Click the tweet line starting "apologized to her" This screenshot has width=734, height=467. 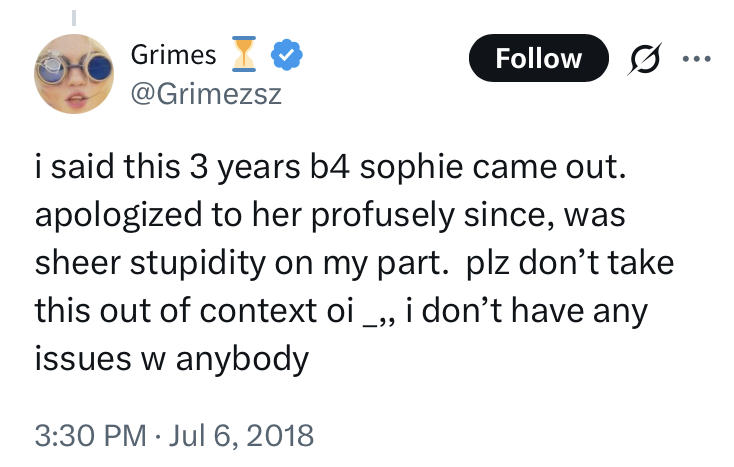tap(330, 215)
